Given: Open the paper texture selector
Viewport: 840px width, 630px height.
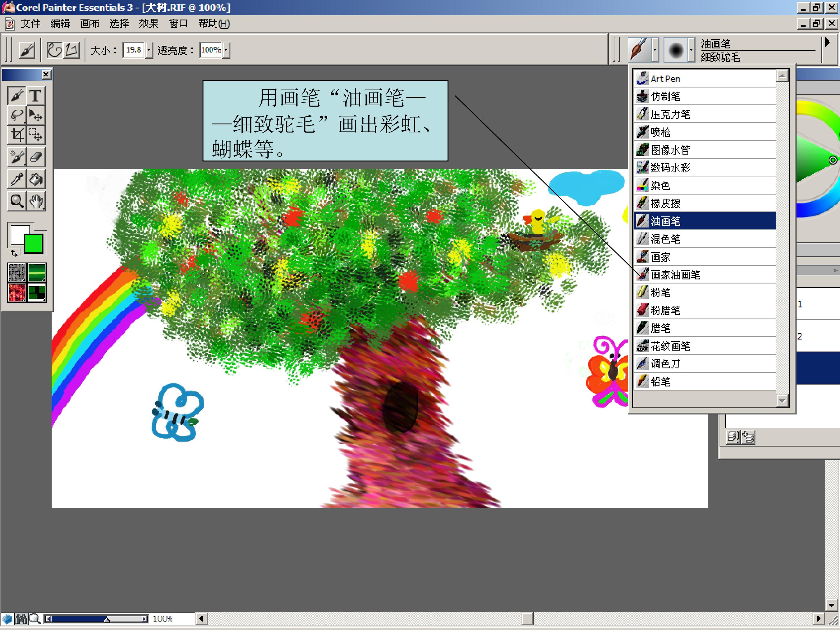Looking at the screenshot, I should (17, 272).
